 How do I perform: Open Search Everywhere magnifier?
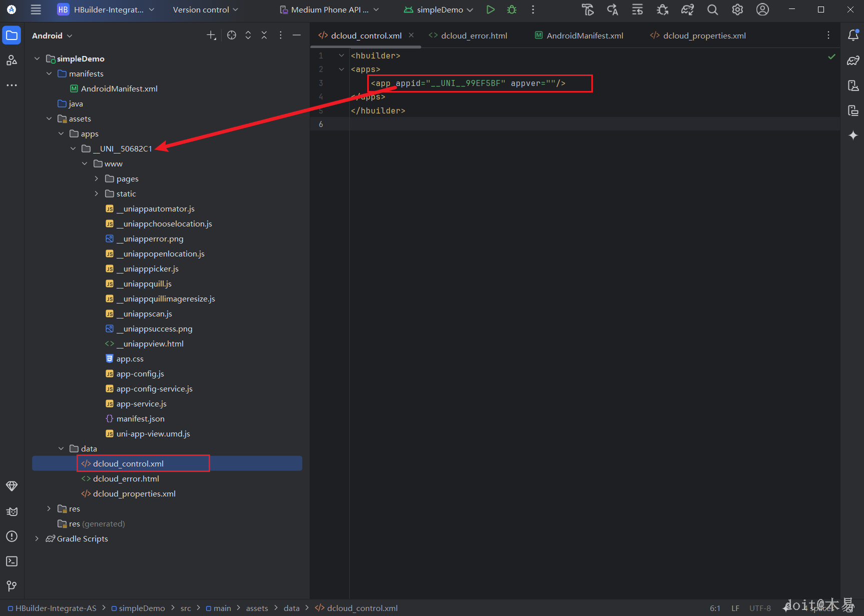coord(712,9)
